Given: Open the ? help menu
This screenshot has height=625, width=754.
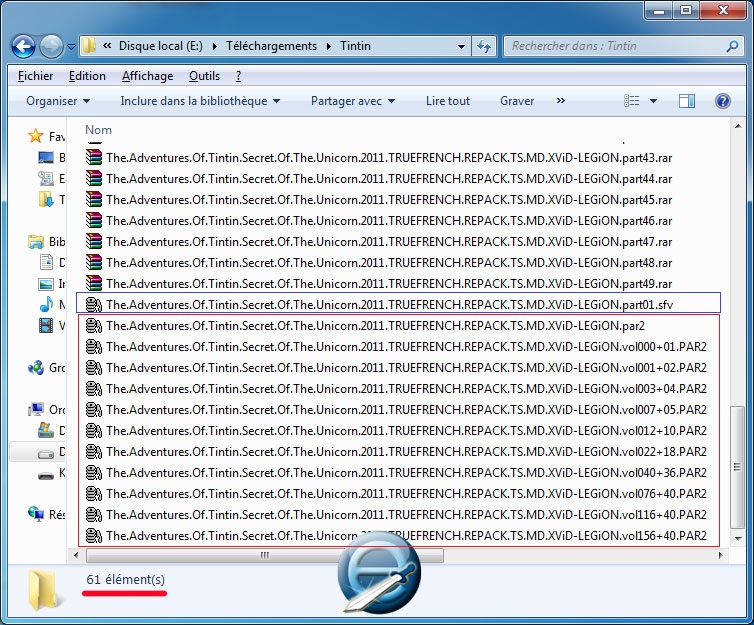Looking at the screenshot, I should [239, 76].
